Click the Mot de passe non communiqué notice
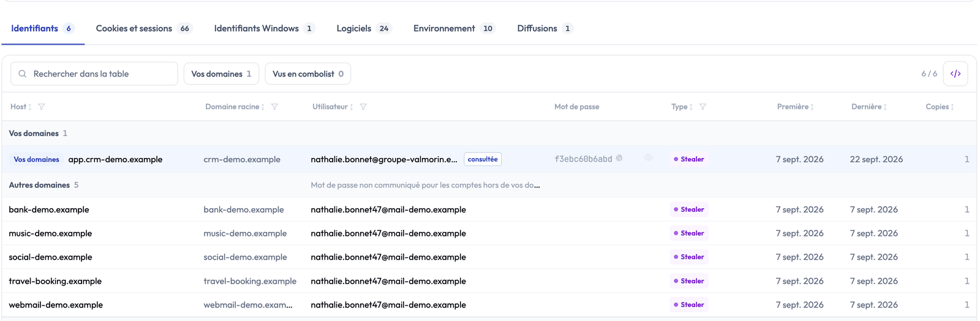 point(425,185)
